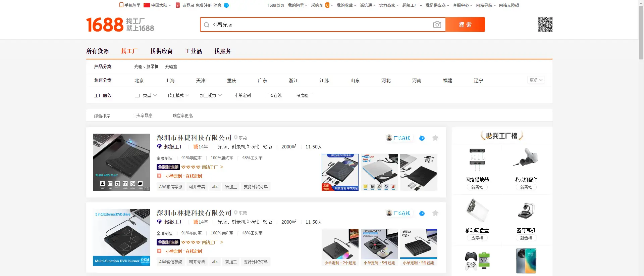This screenshot has height=276, width=644.
Task: Click the orange 搜索 button
Action: pos(465,25)
